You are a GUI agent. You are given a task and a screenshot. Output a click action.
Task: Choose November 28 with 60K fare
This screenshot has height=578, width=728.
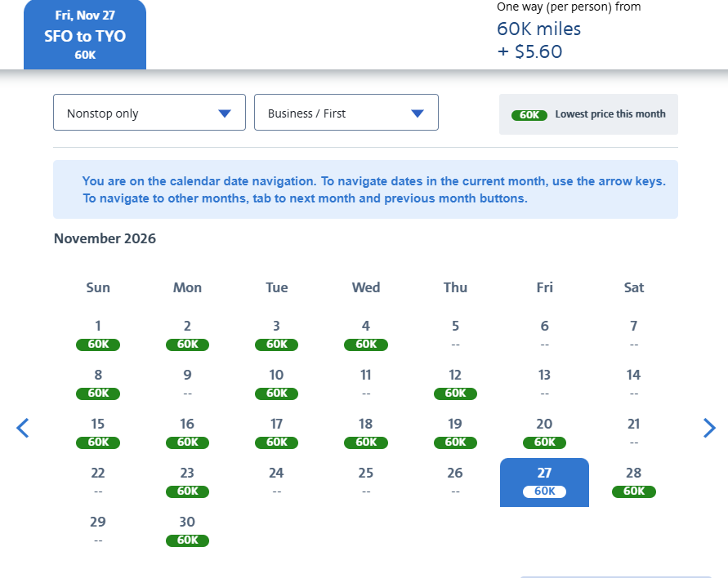pyautogui.click(x=634, y=482)
